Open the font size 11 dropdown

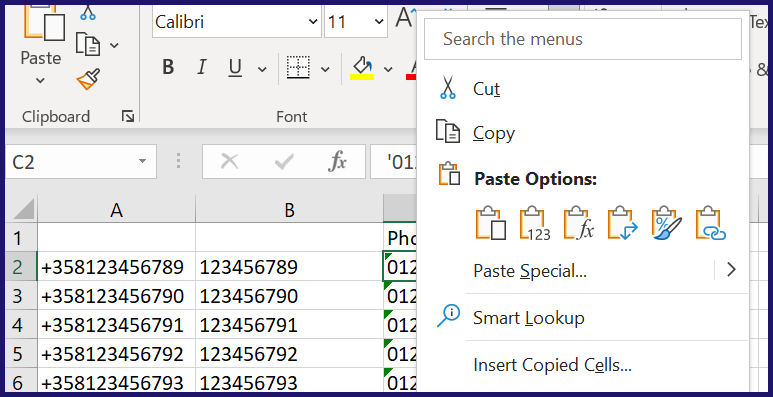coord(379,22)
